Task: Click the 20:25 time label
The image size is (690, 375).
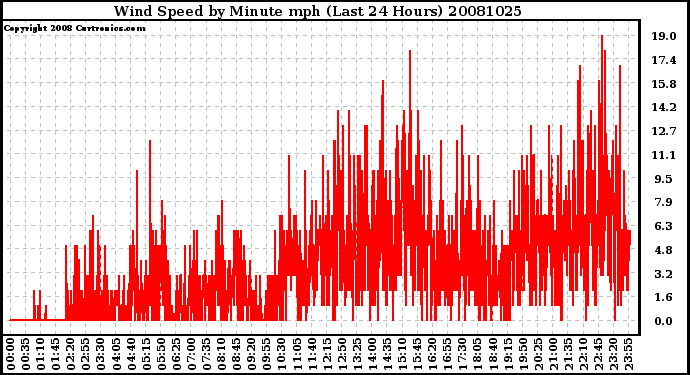Action: click(537, 354)
